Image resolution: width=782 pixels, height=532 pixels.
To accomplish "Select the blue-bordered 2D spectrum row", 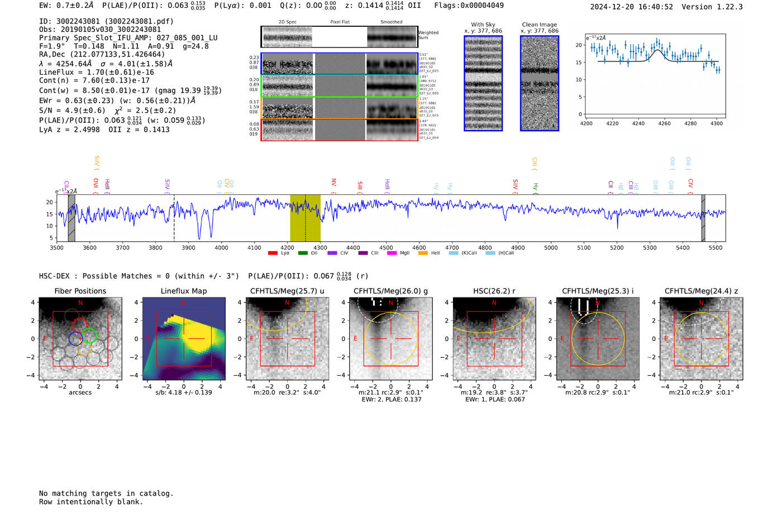I will (x=339, y=64).
